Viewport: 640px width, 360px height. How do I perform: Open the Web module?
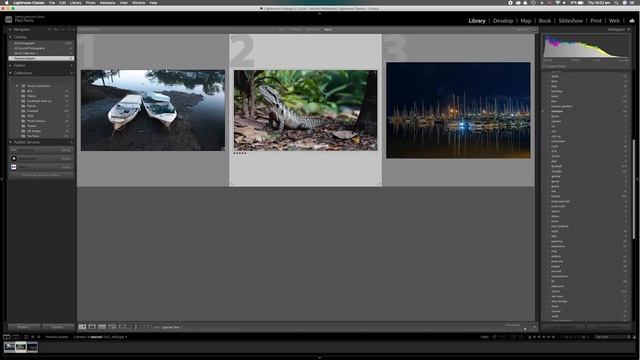click(614, 20)
